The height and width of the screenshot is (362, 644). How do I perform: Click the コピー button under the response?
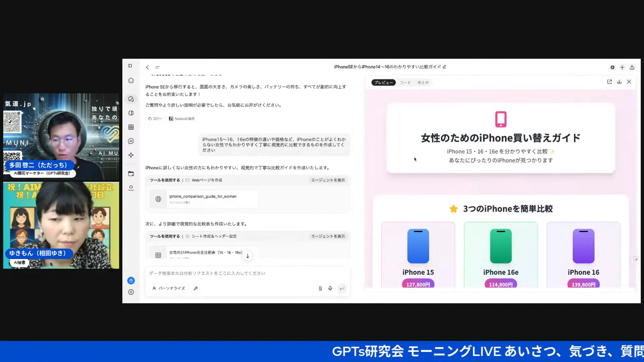tap(155, 119)
